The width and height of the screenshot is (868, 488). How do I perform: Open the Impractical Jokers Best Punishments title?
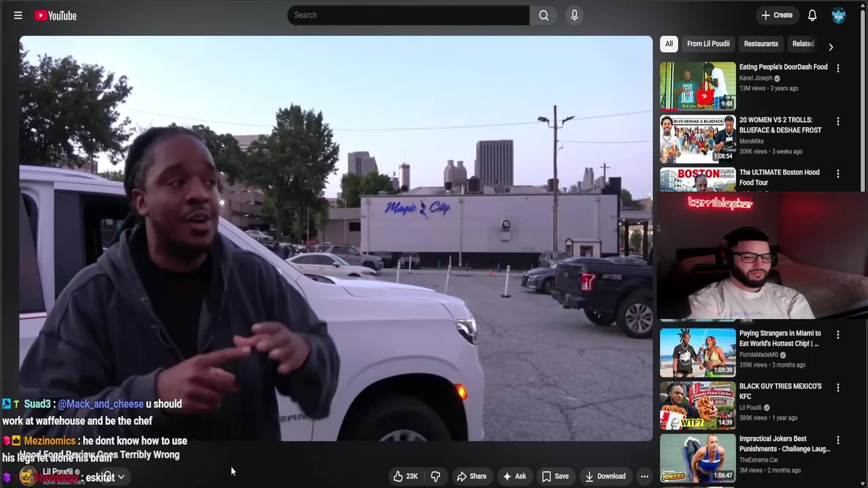pyautogui.click(x=785, y=444)
